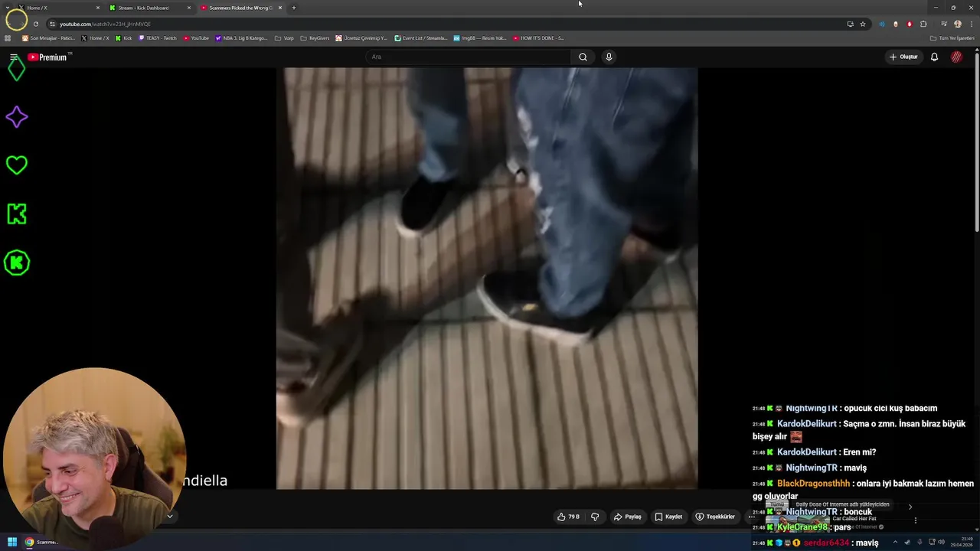This screenshot has width=980, height=551.
Task: Show hidden system tray icons
Action: pyautogui.click(x=894, y=542)
